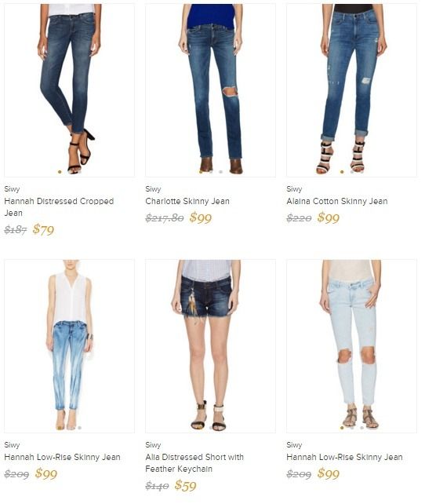
Task: Click Alia Distressed Short with Feather Keychain title
Action: pyautogui.click(x=194, y=463)
